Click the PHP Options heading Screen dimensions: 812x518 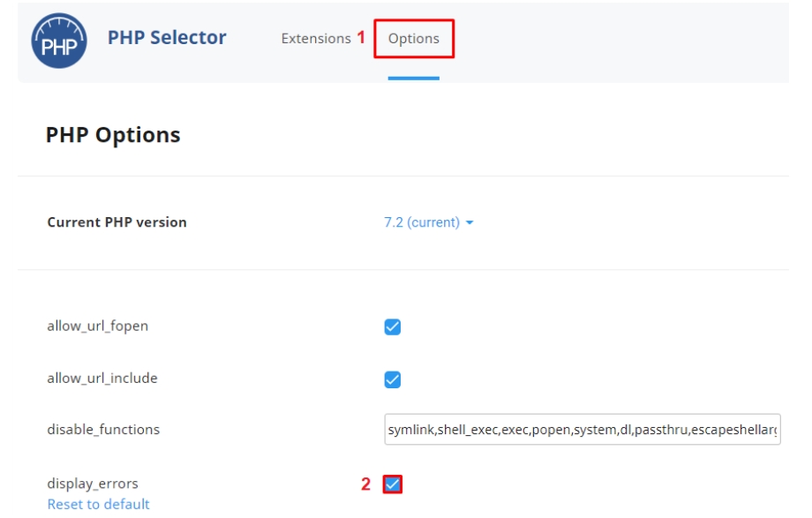[113, 135]
